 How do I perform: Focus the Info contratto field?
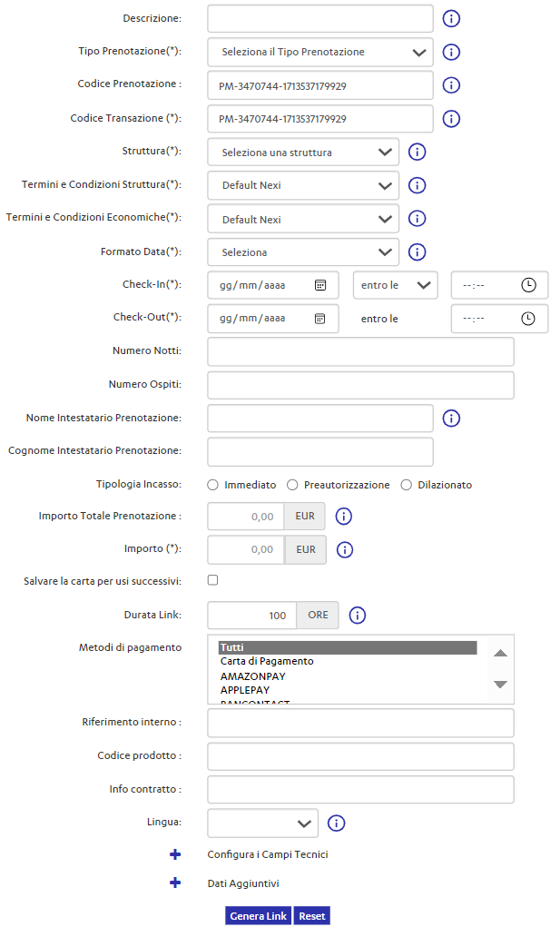coord(360,790)
